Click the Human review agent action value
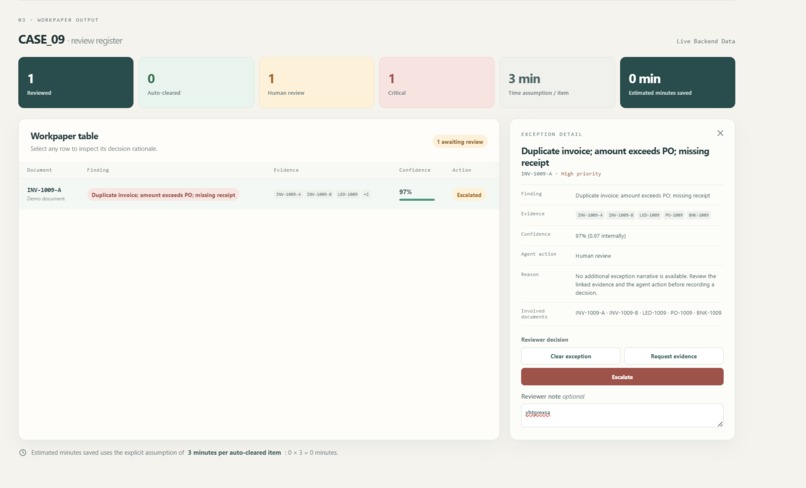The width and height of the screenshot is (806, 488). [x=593, y=256]
